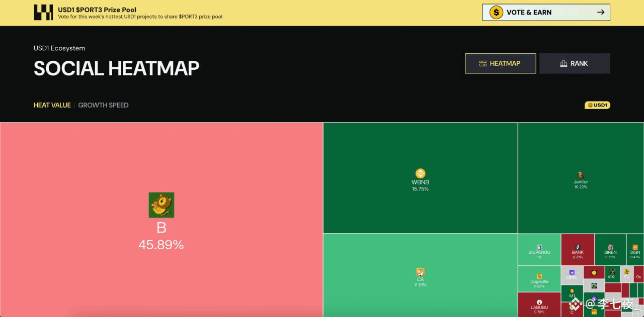Click the USD1 $PORT3 Prize Pool title
Screen dimensions: 644x317
pos(97,10)
